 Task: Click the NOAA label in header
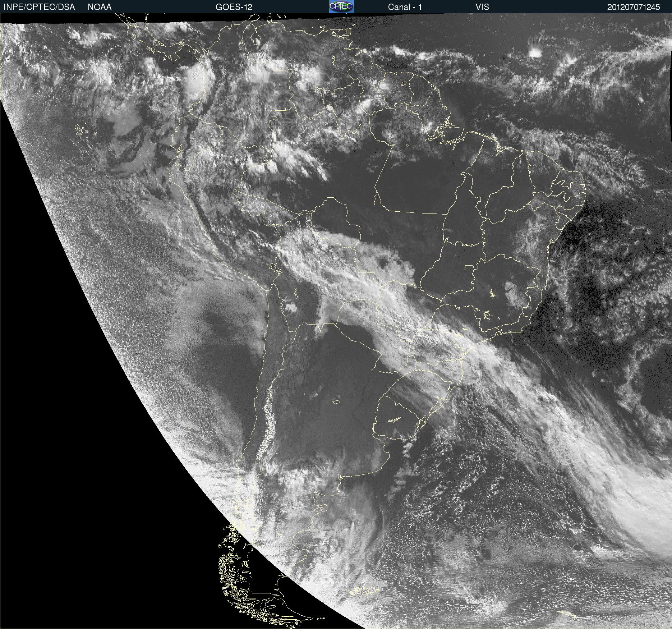pos(100,7)
